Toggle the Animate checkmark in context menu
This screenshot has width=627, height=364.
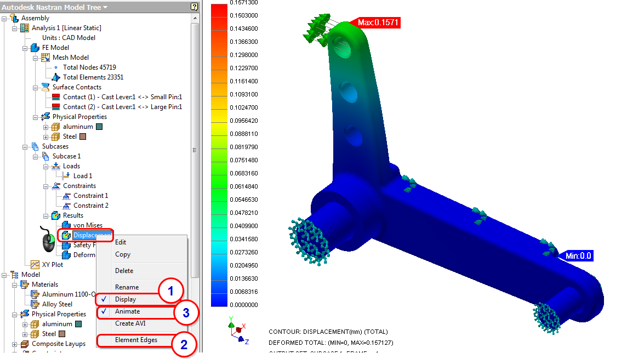point(104,311)
